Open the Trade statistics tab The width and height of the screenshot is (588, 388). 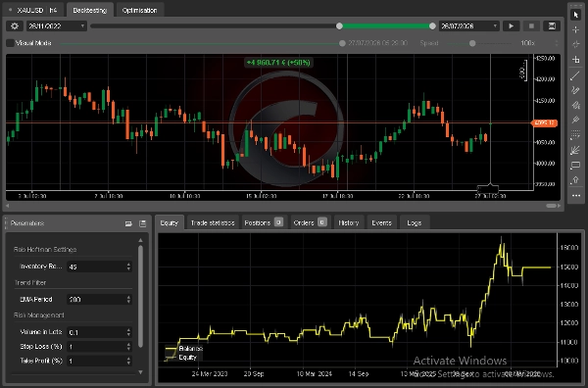coord(213,222)
